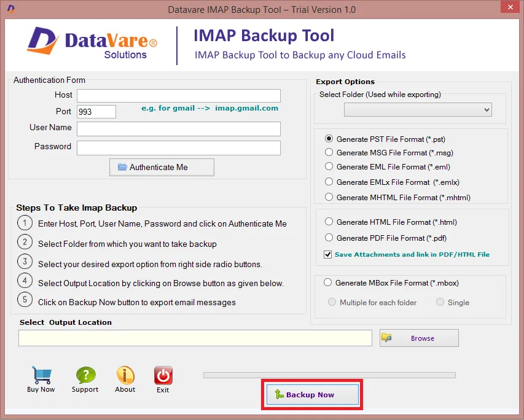Click the 'Select Folder (Used while exporting)' label
The width and height of the screenshot is (524, 420).
point(380,95)
